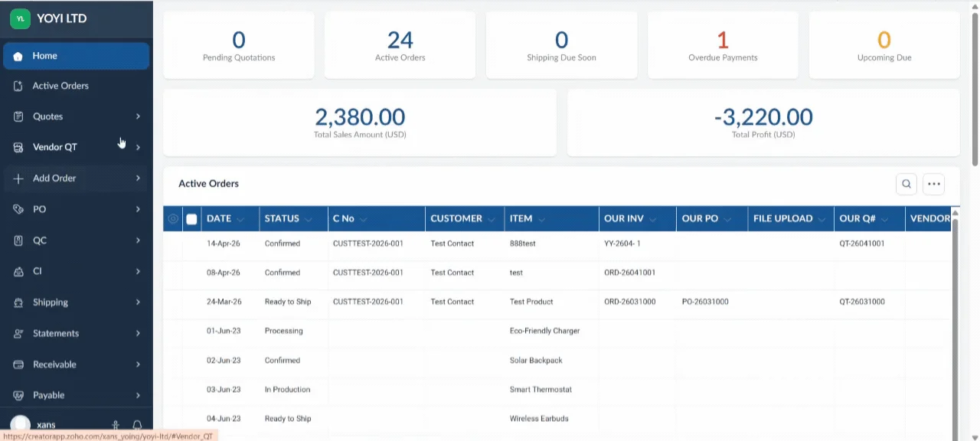Expand the Statements submenu chevron
This screenshot has height=441, width=980.
pyautogui.click(x=138, y=333)
